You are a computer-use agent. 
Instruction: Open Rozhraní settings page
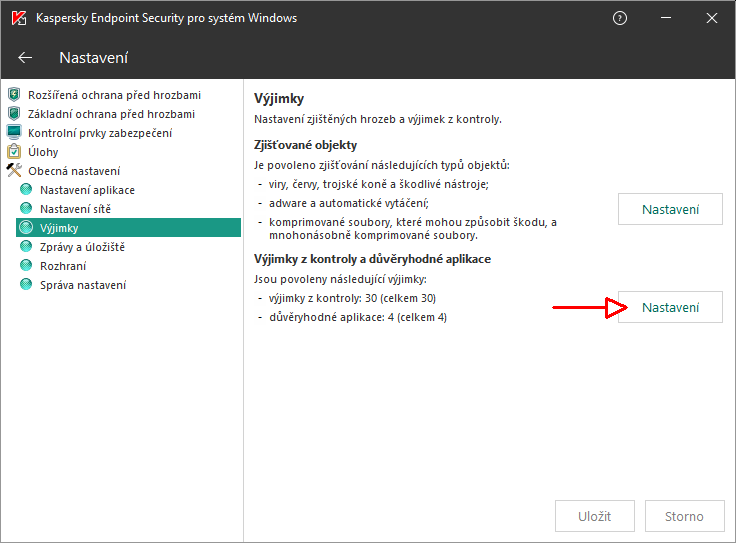(63, 266)
